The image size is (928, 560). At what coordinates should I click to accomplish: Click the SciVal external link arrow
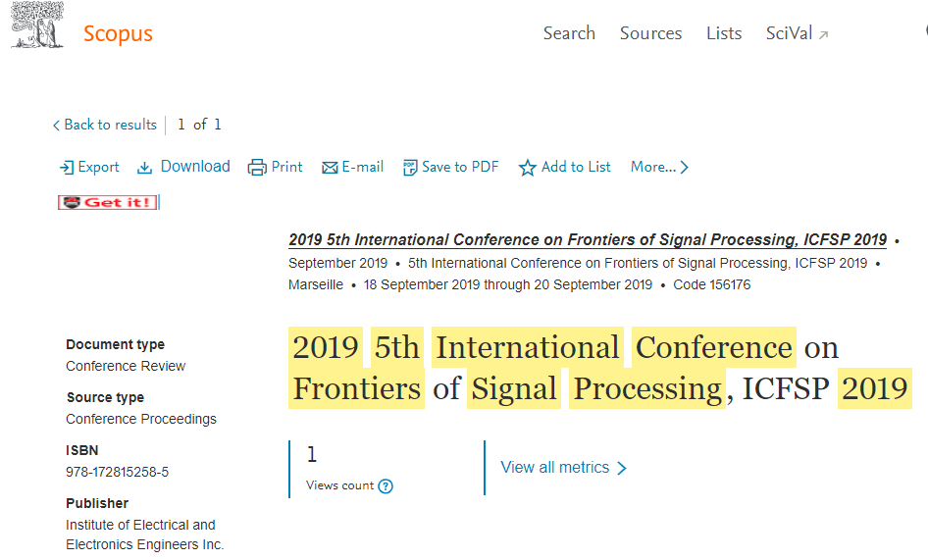click(x=823, y=35)
